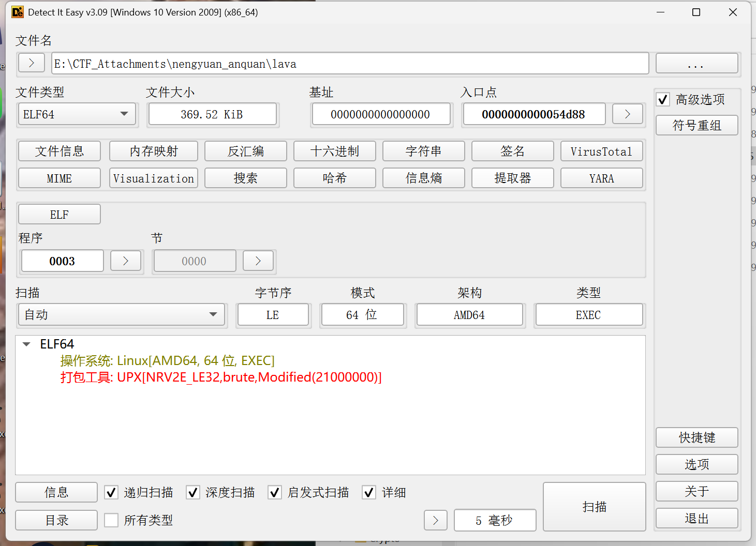Open VirusTotal lookup
The height and width of the screenshot is (546, 756).
click(602, 151)
